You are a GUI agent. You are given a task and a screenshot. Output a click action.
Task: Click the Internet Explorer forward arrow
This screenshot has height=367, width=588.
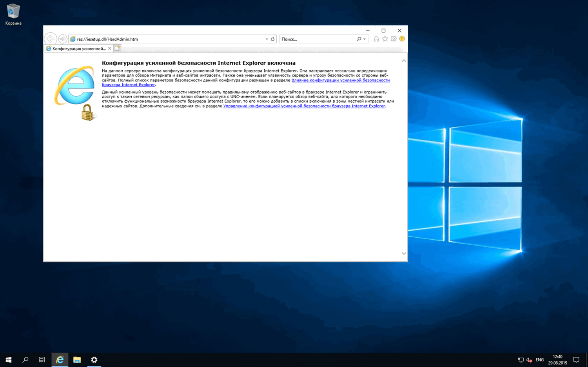[63, 39]
